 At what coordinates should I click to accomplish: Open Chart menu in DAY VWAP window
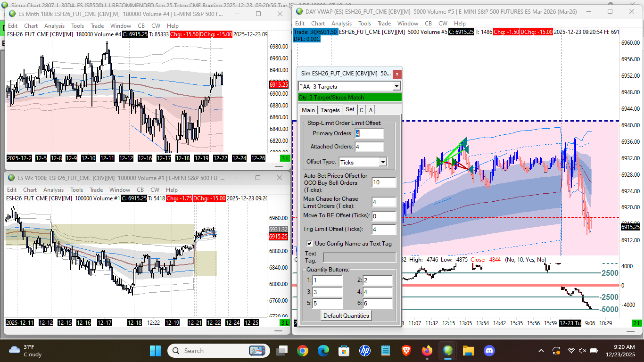(318, 23)
